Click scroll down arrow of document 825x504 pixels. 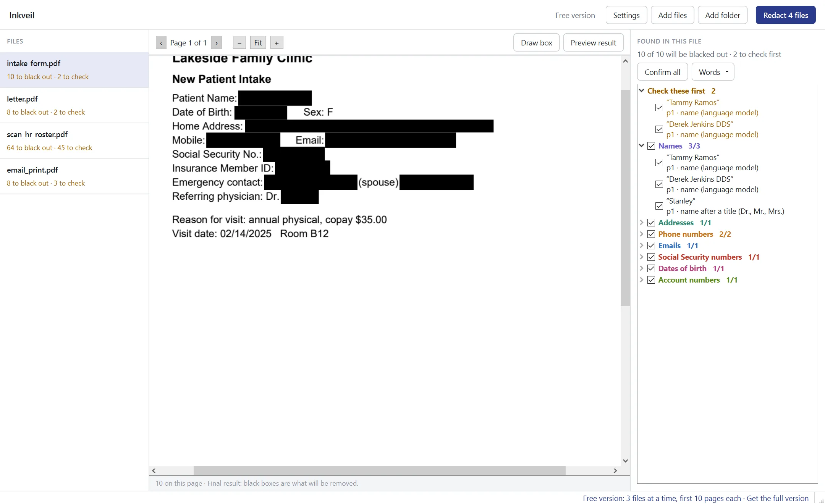coord(625,461)
